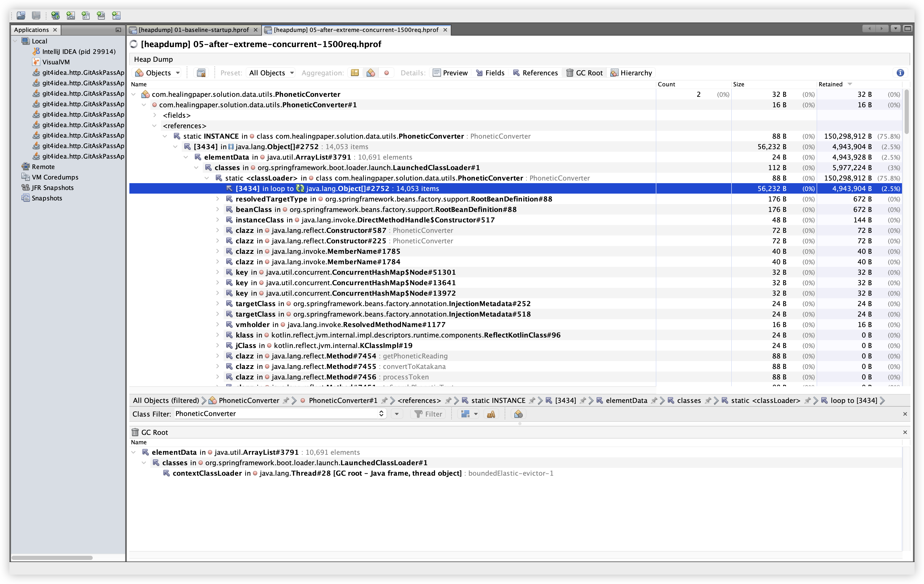The image size is (924, 584).
Task: Click the vertical scrollbar of the objects table
Action: pyautogui.click(x=906, y=111)
